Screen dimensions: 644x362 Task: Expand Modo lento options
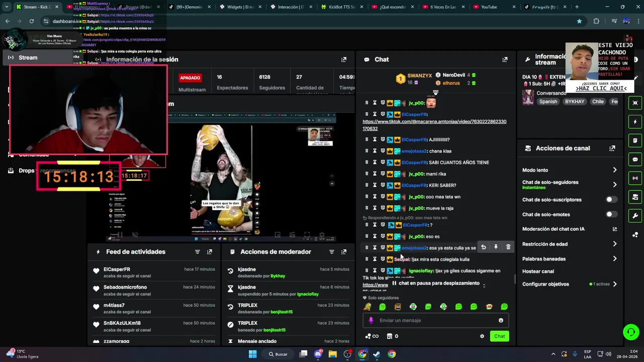coord(614,170)
